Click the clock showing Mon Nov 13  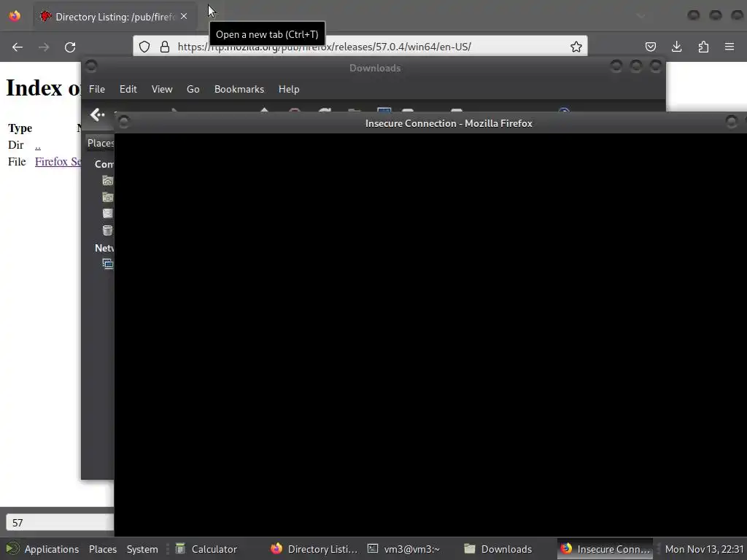coord(704,549)
